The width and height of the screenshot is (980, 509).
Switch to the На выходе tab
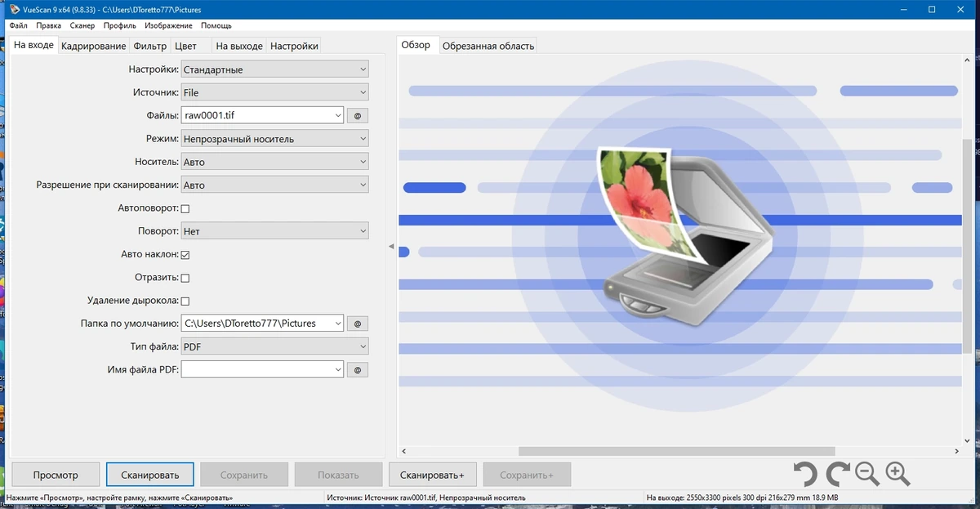(239, 46)
